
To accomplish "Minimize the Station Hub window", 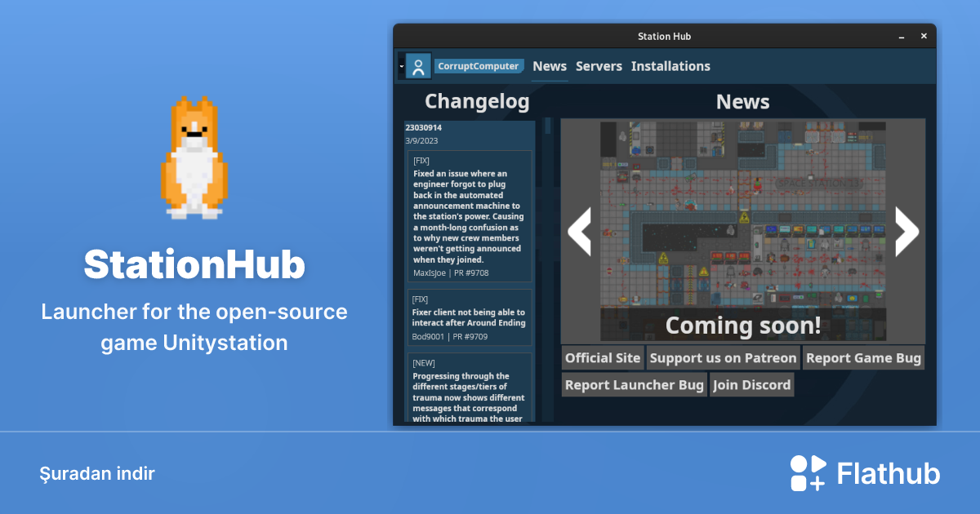I will (900, 36).
